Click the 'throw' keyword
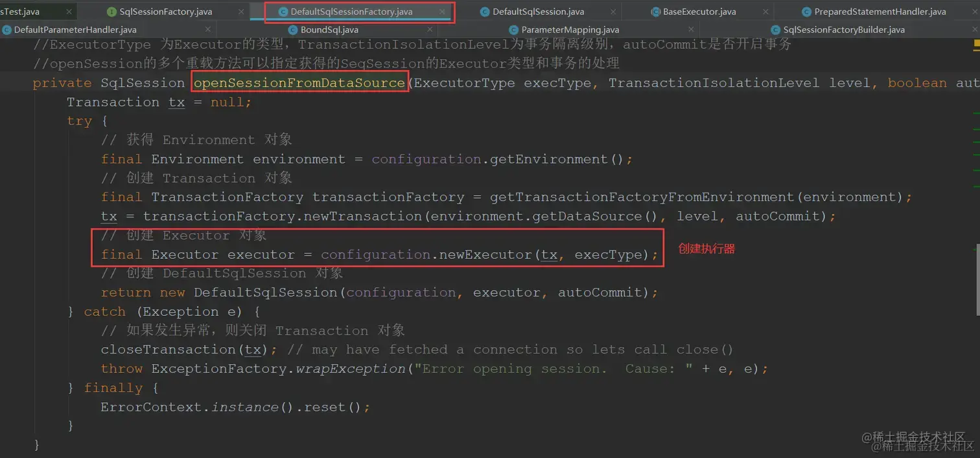The image size is (980, 458). click(x=121, y=369)
